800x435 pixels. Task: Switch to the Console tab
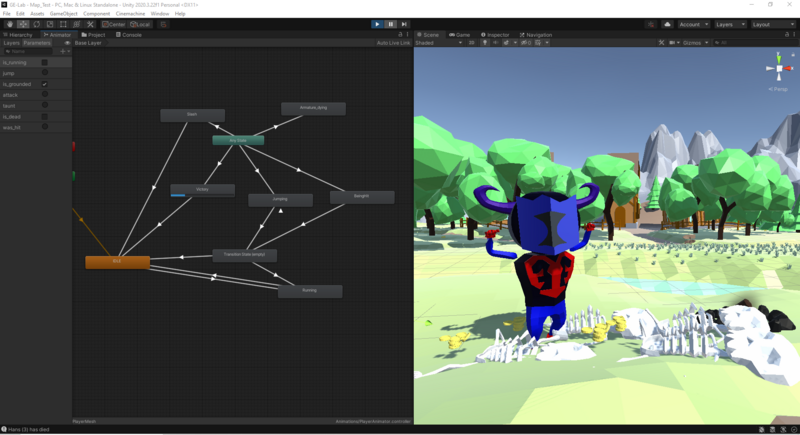click(x=130, y=35)
